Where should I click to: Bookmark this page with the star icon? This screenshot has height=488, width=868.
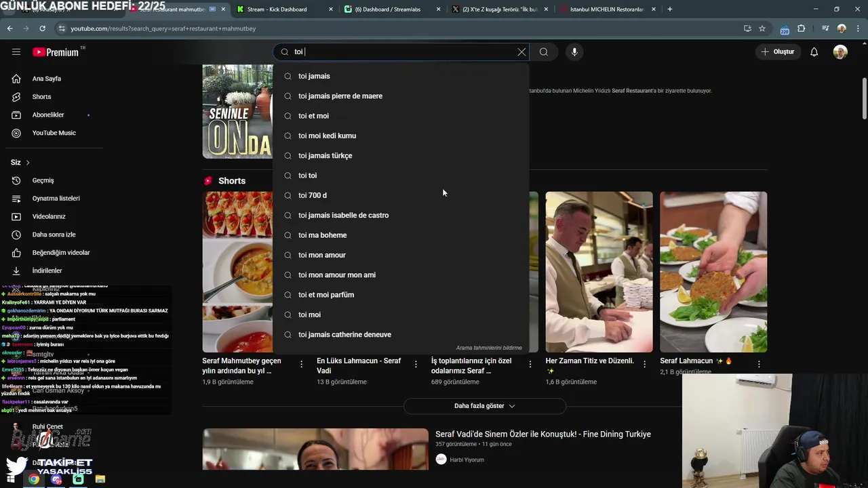[762, 28]
